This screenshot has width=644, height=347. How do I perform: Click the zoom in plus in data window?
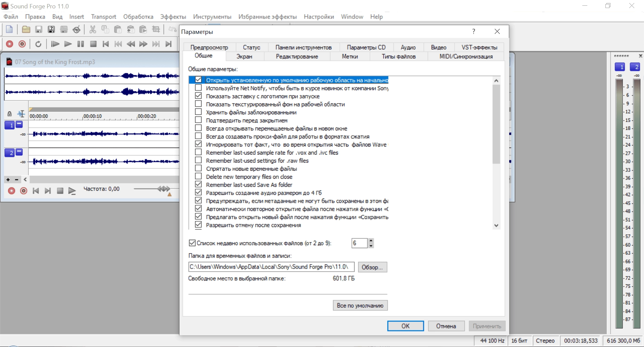[x=8, y=180]
